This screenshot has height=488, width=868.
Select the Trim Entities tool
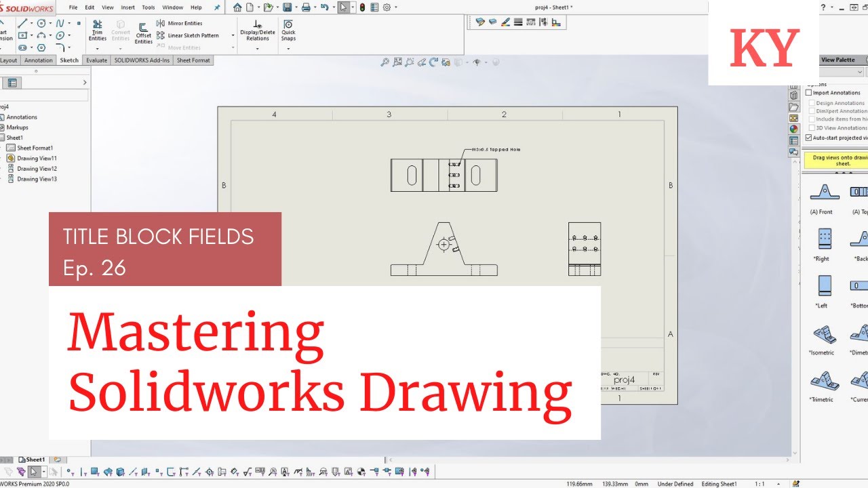(98, 31)
